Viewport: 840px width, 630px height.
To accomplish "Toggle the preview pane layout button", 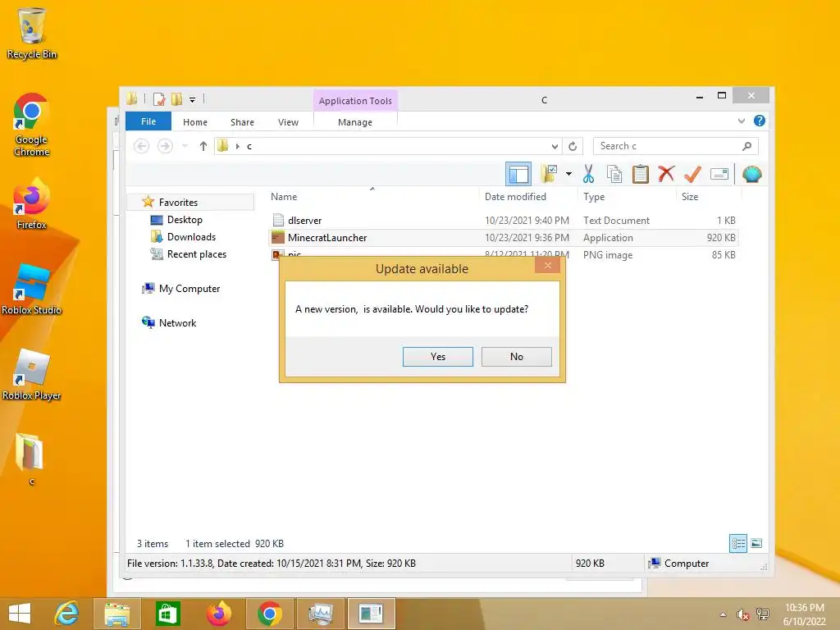I will click(x=518, y=174).
